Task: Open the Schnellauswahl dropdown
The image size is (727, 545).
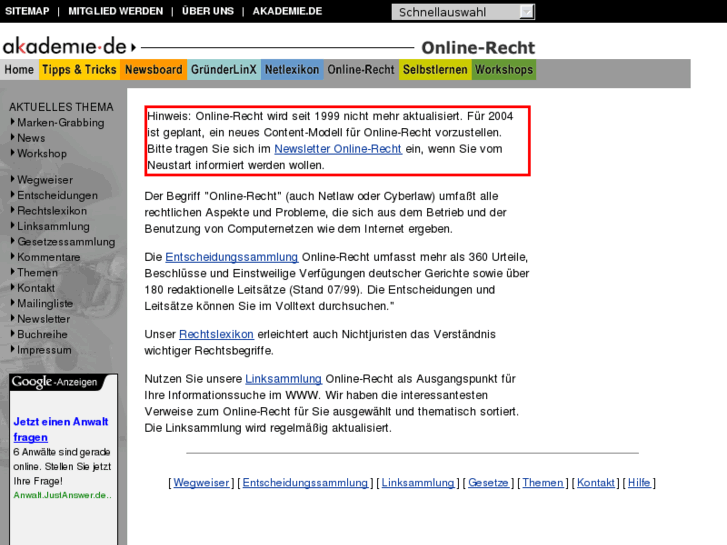Action: coord(463,12)
